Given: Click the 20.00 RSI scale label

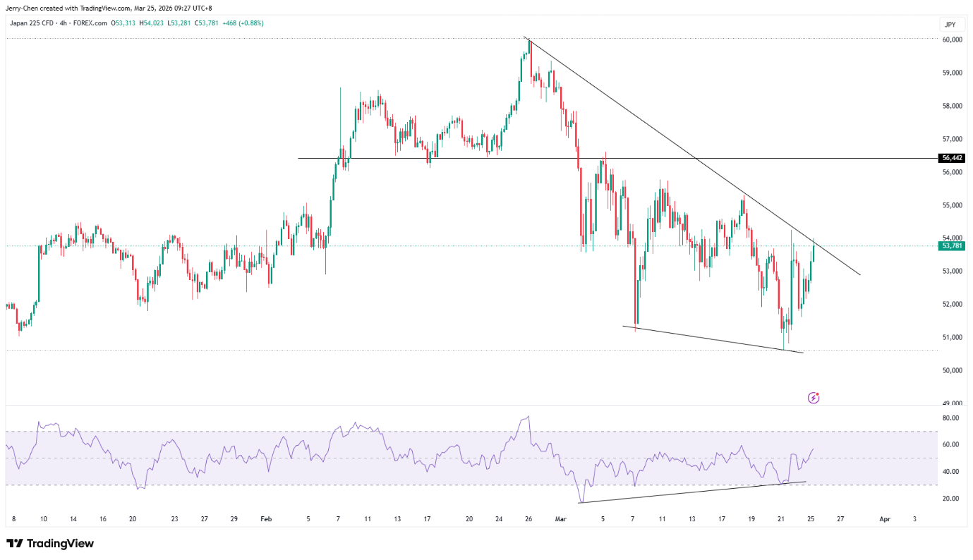Looking at the screenshot, I should click(x=950, y=498).
